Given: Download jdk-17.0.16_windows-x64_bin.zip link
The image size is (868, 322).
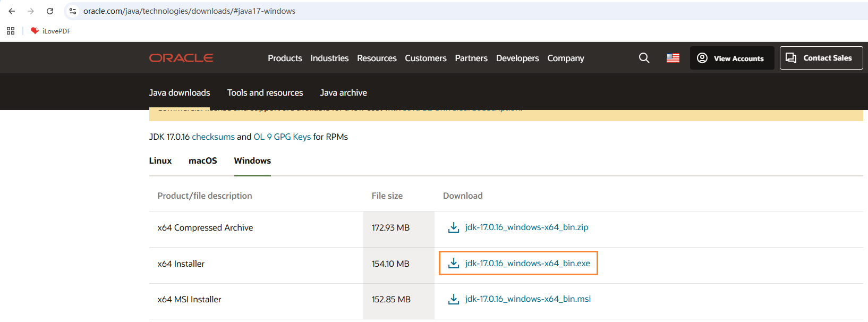Looking at the screenshot, I should tap(526, 227).
